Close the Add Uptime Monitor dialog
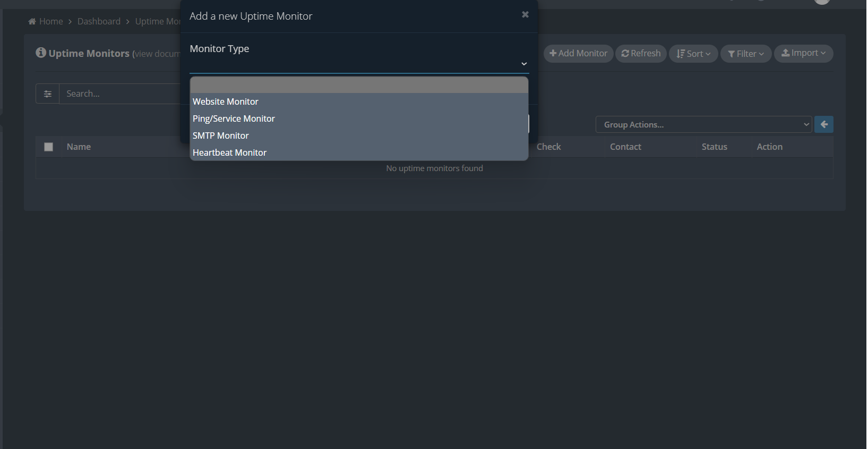 [525, 14]
